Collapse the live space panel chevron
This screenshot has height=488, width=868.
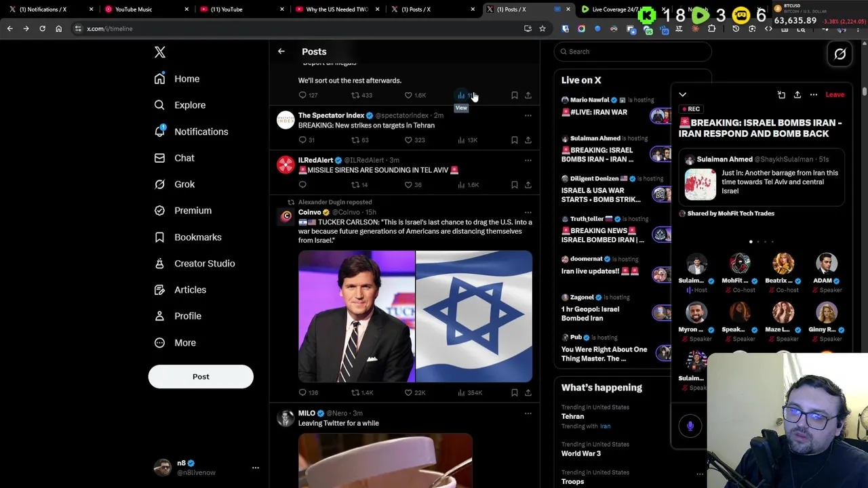683,95
